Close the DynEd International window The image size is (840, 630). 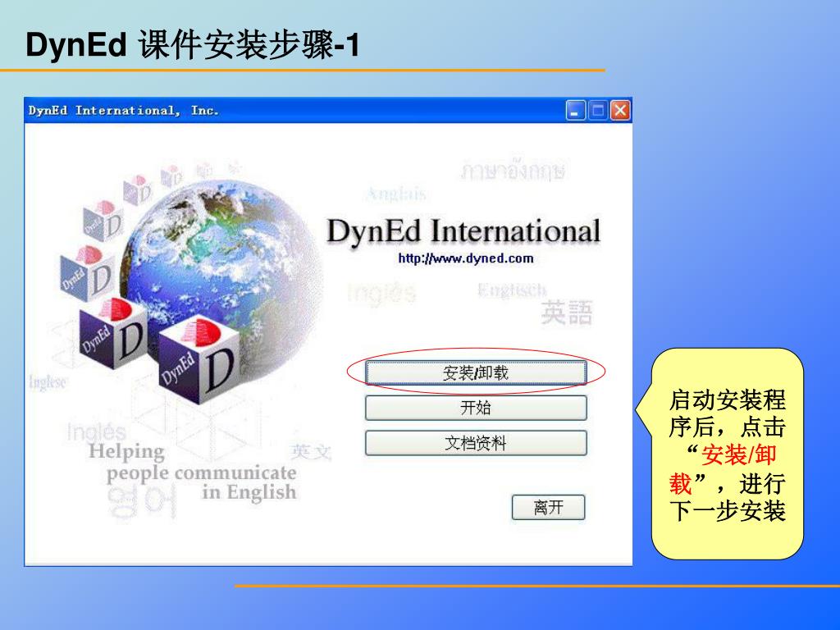[x=620, y=111]
